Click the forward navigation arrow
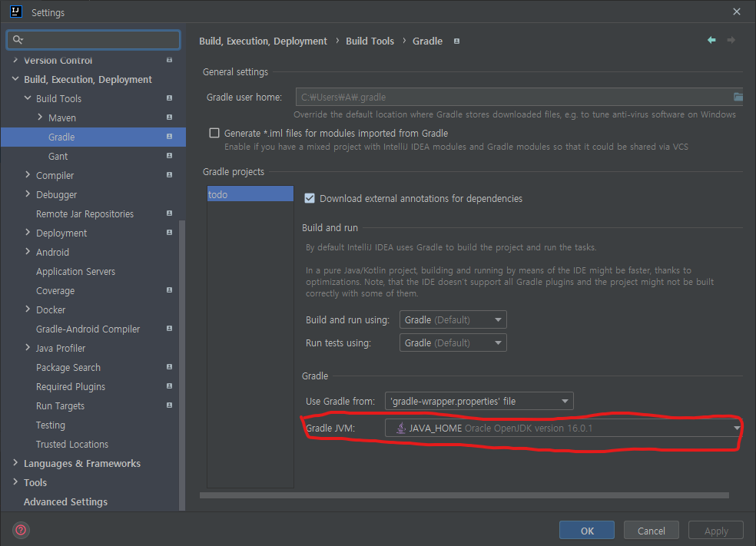Image resolution: width=756 pixels, height=546 pixels. (731, 40)
